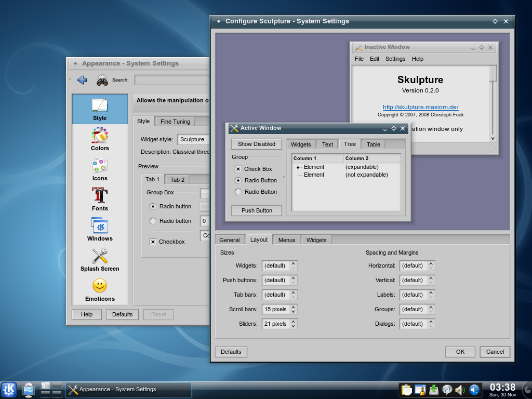Viewport: 532px width, 399px height.
Task: Click the clipboard tray icon
Action: (x=406, y=390)
